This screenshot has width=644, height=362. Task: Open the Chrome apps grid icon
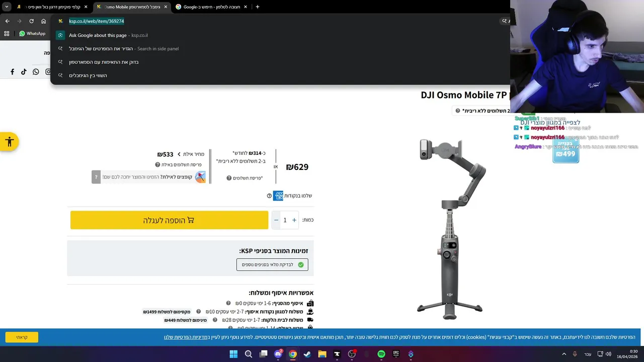[7, 34]
